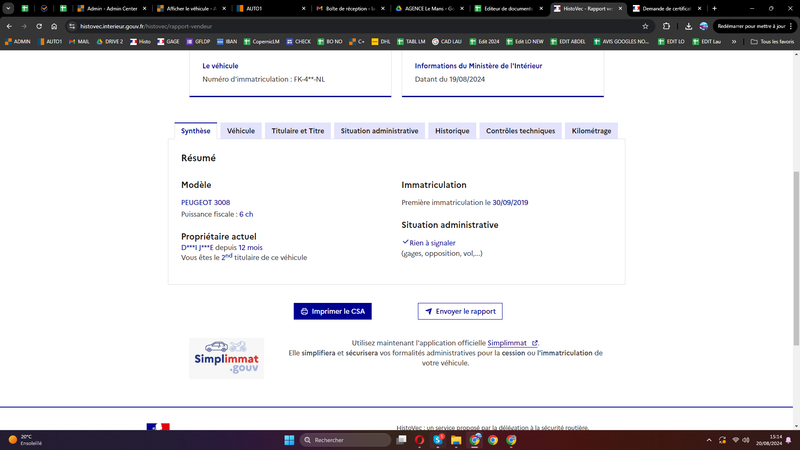
Task: Open the DRIVE 2 bookmark
Action: coord(110,41)
